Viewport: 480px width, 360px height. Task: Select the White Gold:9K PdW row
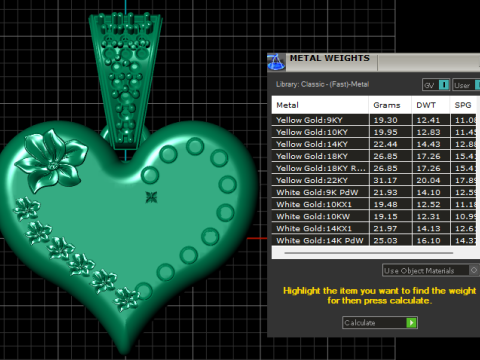374,192
